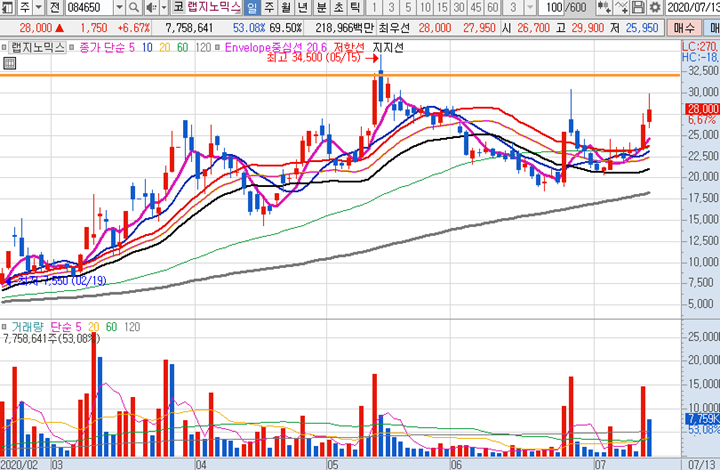Click the stock code field 084650
This screenshot has width=720, height=470.
pyautogui.click(x=89, y=7)
